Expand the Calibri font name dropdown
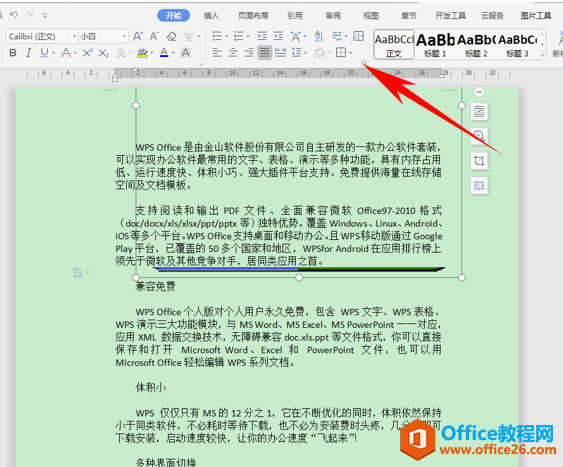Viewport: 563px width, 467px height. click(x=74, y=37)
